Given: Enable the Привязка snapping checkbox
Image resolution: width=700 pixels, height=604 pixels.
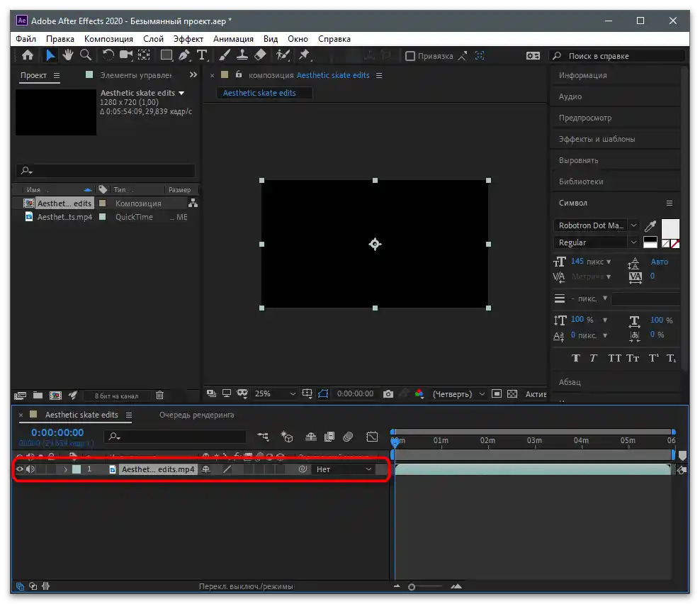Looking at the screenshot, I should 410,56.
